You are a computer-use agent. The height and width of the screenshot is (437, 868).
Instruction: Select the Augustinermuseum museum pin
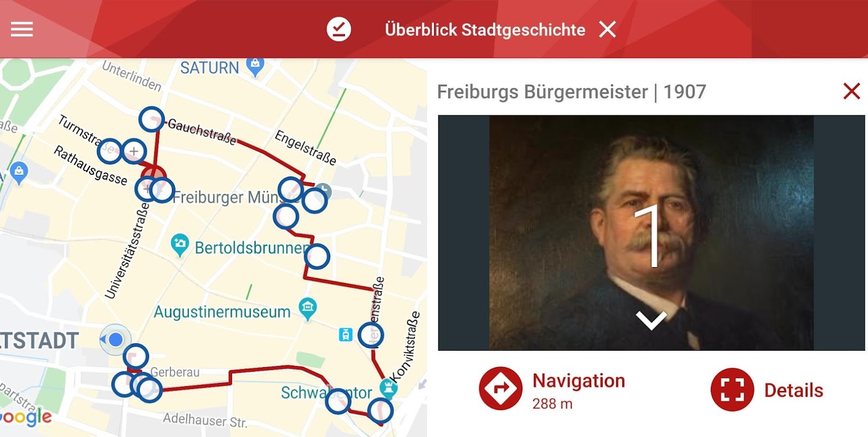click(x=308, y=309)
